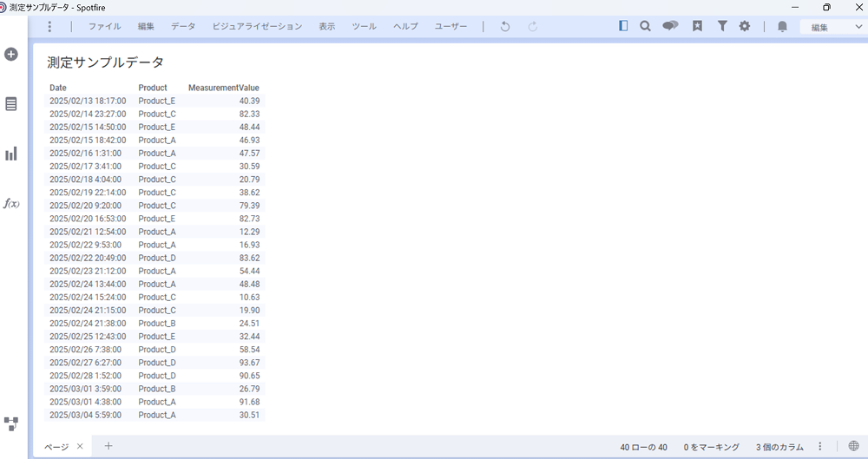Viewport: 868px width, 459px height.
Task: Select Product_B in the 26.79 row
Action: pos(157,389)
